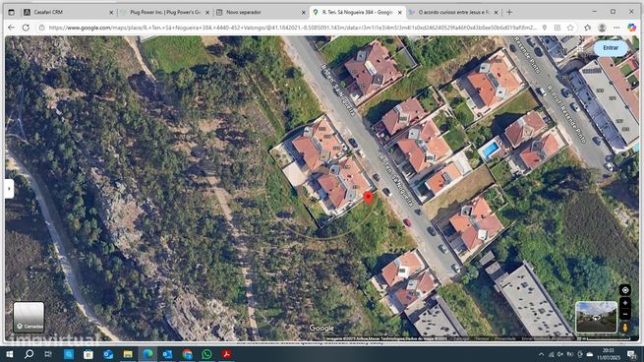Expand the collapsed side panel arrow
This screenshot has height=362, width=644.
click(x=9, y=189)
